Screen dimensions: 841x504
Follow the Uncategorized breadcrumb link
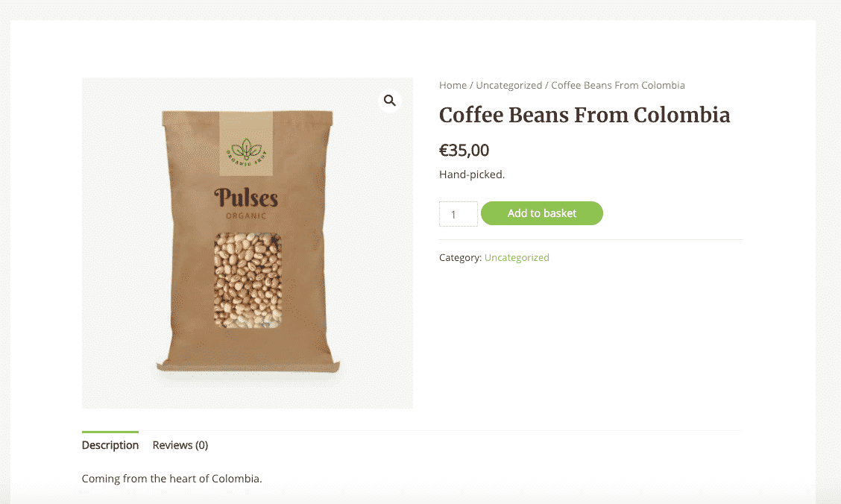[x=508, y=85]
